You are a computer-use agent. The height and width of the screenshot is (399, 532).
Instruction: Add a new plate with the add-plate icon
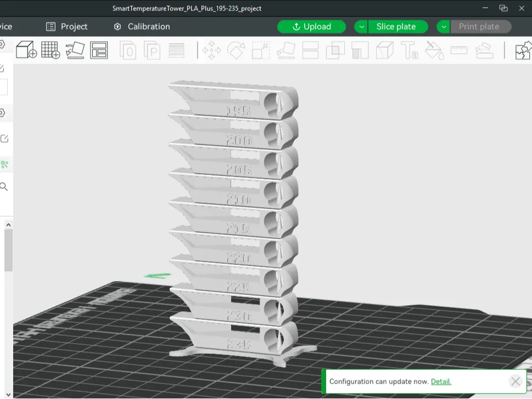click(51, 50)
